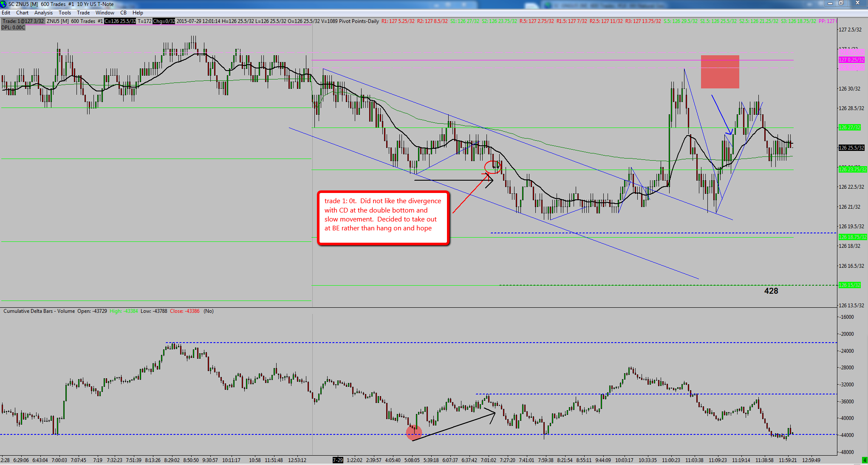Click the '11:59:21' time axis label
The image size is (868, 465).
(788, 460)
